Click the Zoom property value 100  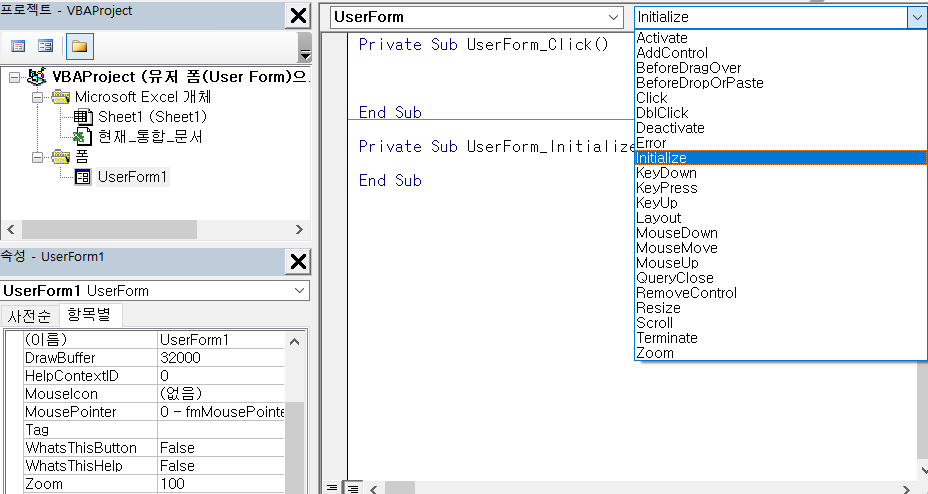click(221, 484)
